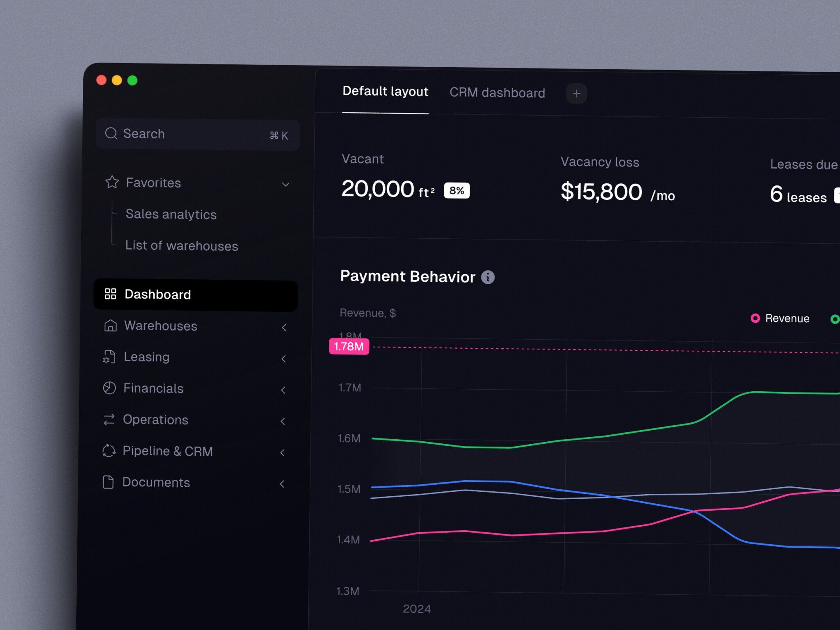Open Sales analytics favorite
The height and width of the screenshot is (630, 840).
click(171, 214)
